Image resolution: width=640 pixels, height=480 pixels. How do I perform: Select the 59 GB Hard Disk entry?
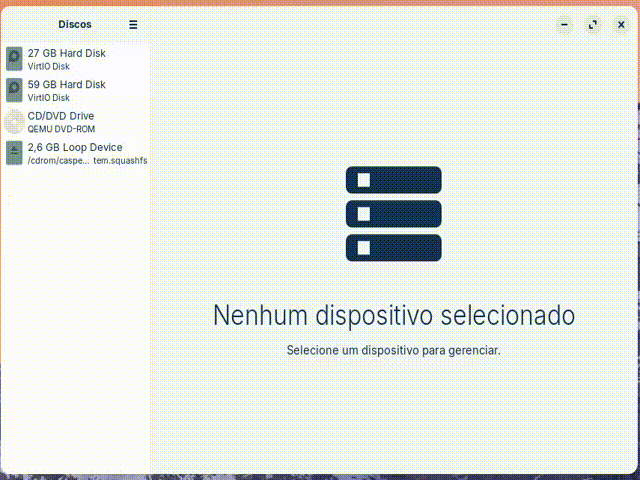[66, 85]
